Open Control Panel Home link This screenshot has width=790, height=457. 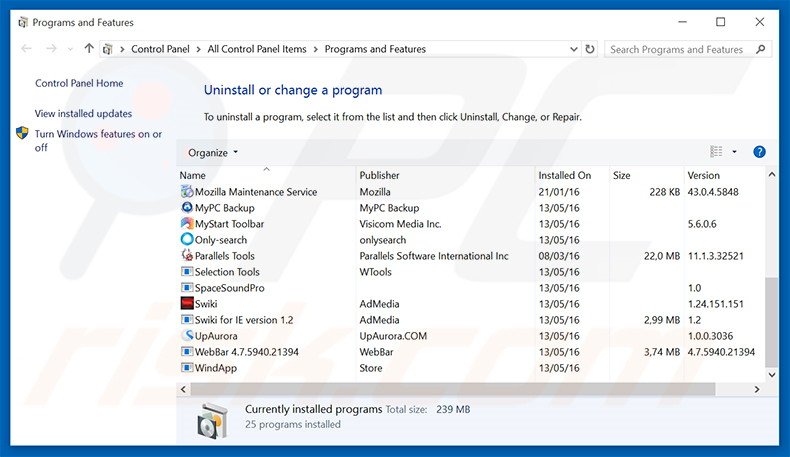point(79,84)
